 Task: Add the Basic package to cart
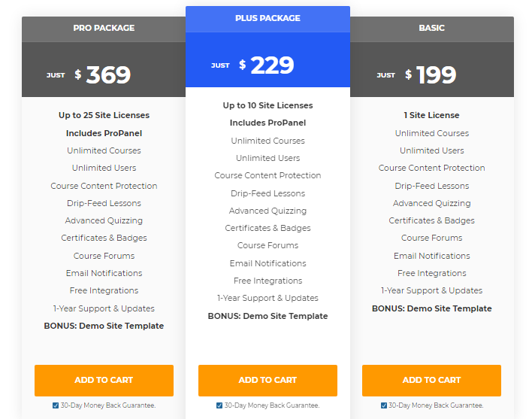click(x=431, y=381)
